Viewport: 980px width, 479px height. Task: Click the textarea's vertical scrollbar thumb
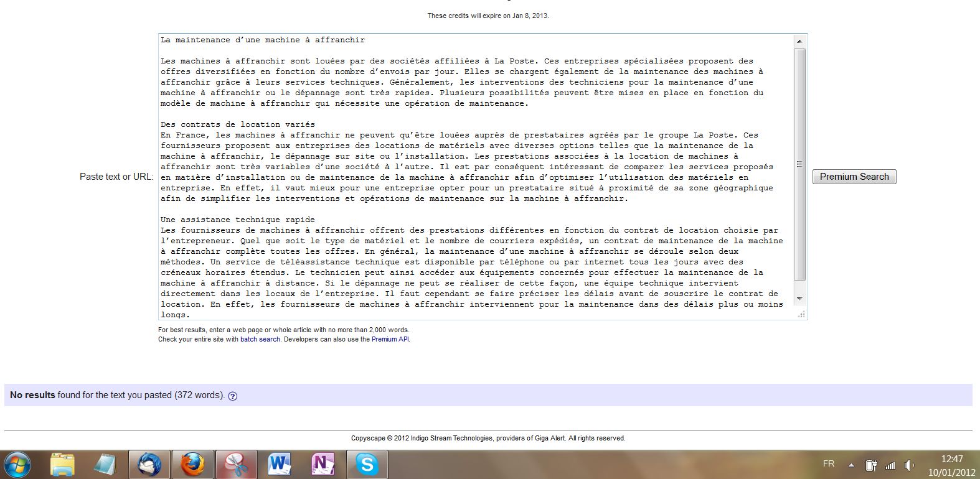coord(799,164)
